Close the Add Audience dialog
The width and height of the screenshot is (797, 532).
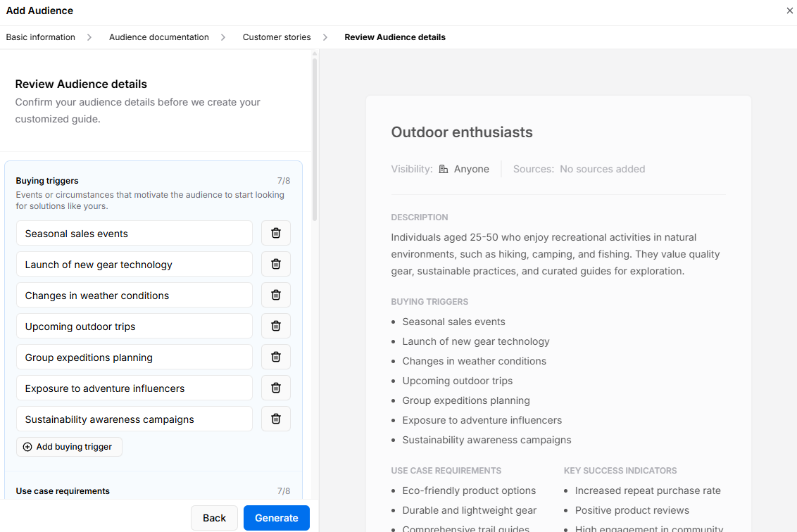tap(789, 11)
